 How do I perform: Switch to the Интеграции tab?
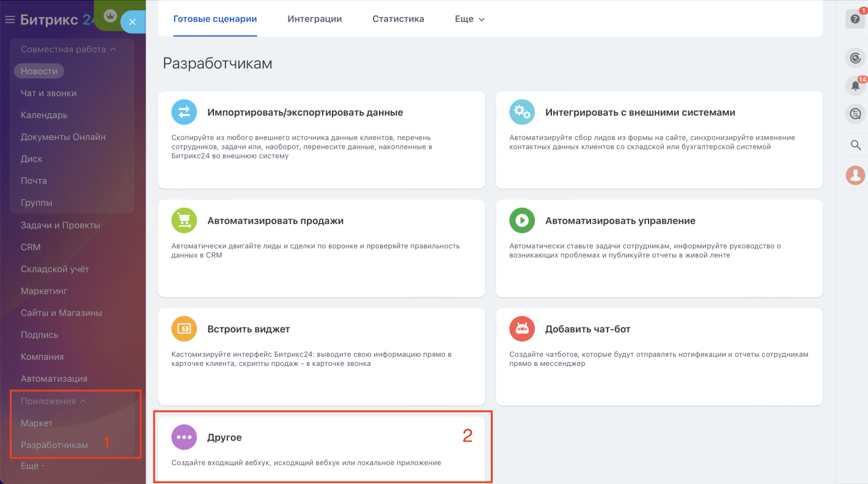(314, 19)
